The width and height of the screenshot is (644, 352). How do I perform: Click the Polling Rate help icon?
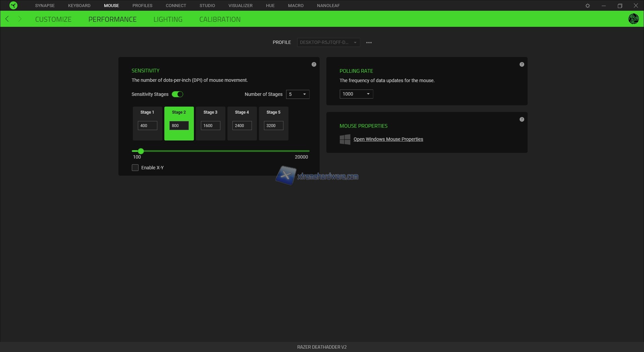(522, 64)
